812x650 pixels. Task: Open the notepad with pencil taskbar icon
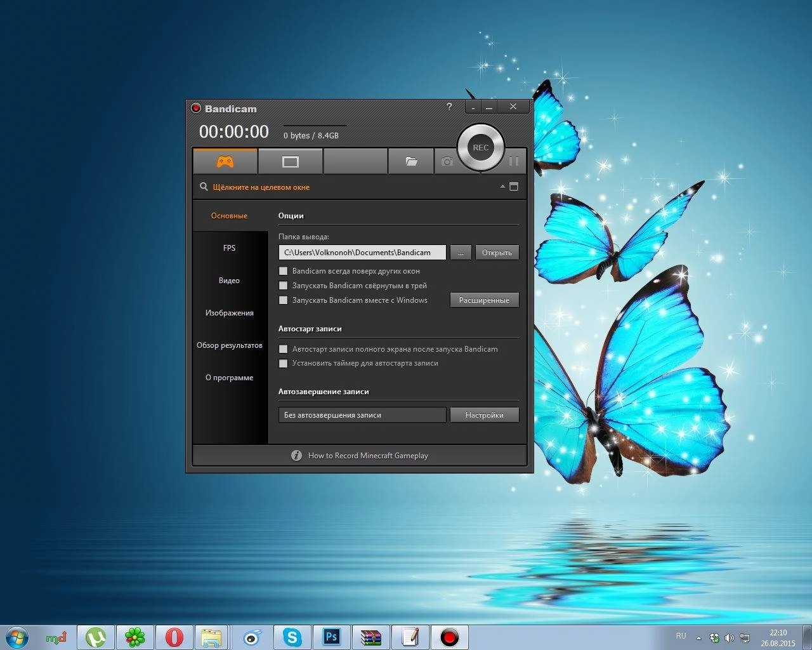(x=410, y=637)
